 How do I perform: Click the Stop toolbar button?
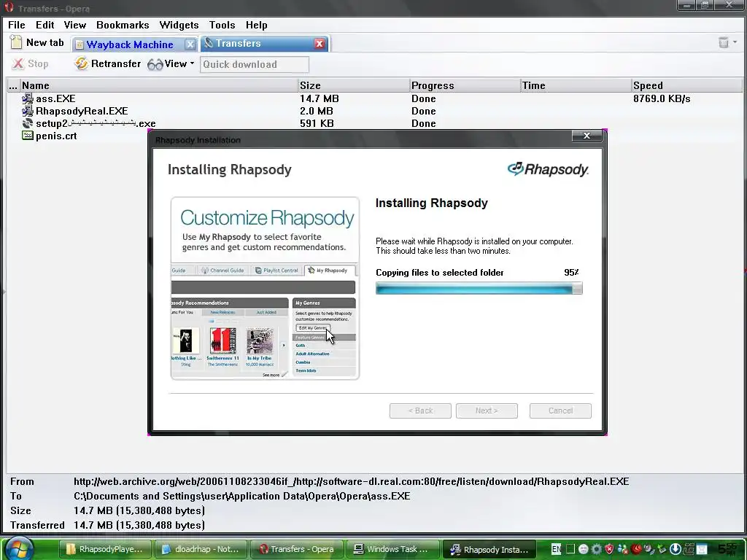pyautogui.click(x=31, y=63)
